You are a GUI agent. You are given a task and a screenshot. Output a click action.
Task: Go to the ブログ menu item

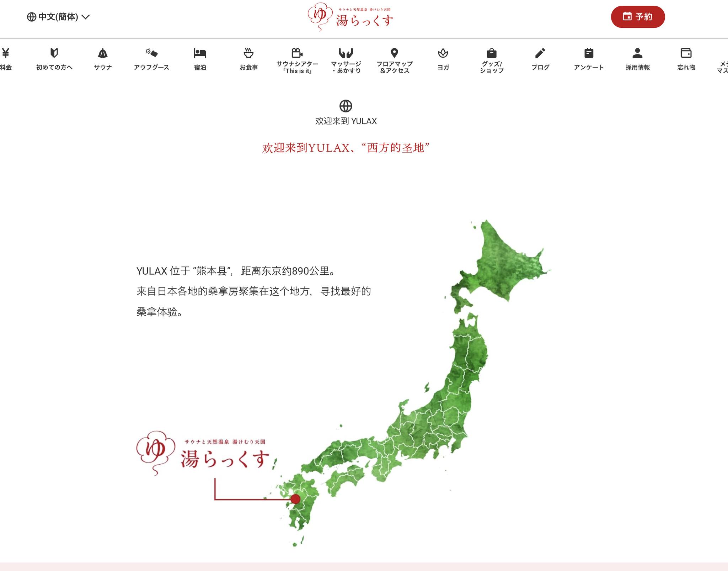click(540, 67)
